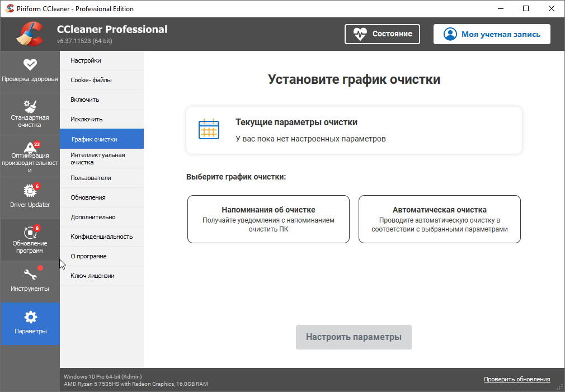The width and height of the screenshot is (565, 392).
Task: Select the График очистки section
Action: coord(102,139)
